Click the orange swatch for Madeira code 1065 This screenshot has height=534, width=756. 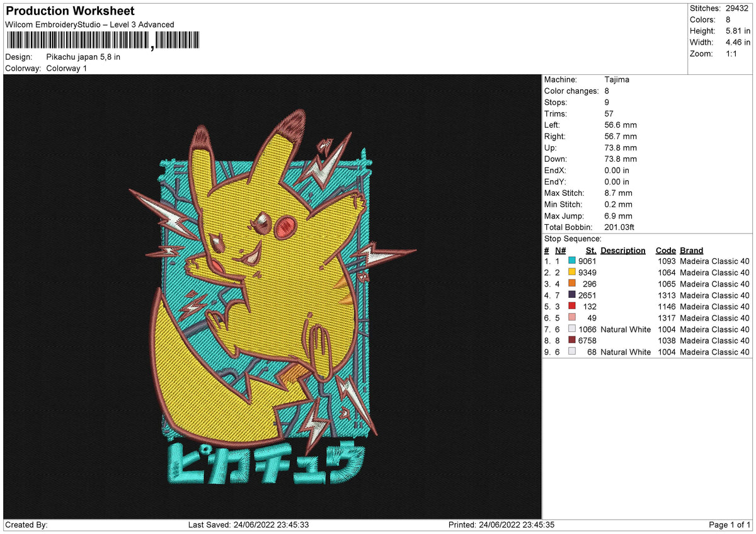point(573,283)
